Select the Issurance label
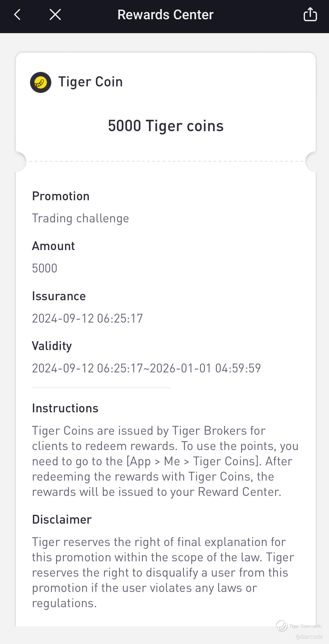The height and width of the screenshot is (644, 329). coord(59,296)
